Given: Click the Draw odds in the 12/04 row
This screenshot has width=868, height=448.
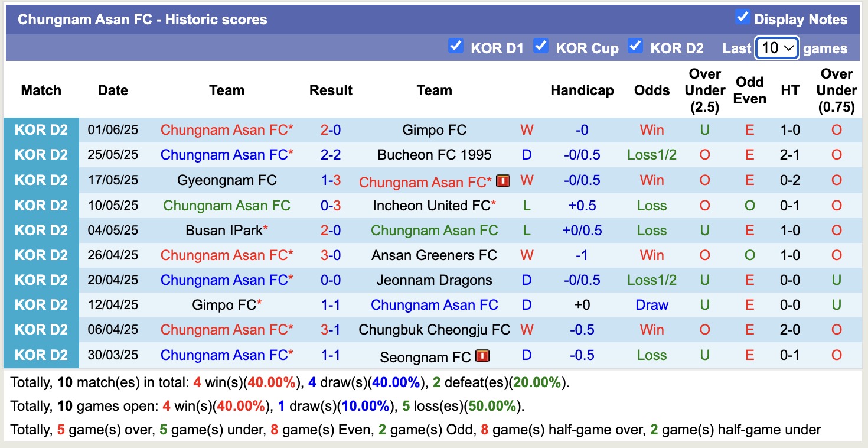Looking at the screenshot, I should [651, 304].
